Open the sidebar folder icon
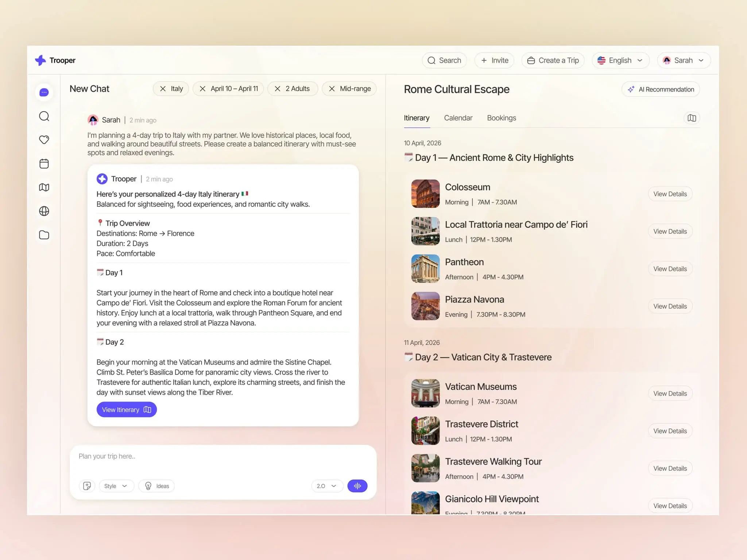The width and height of the screenshot is (747, 560). point(44,235)
